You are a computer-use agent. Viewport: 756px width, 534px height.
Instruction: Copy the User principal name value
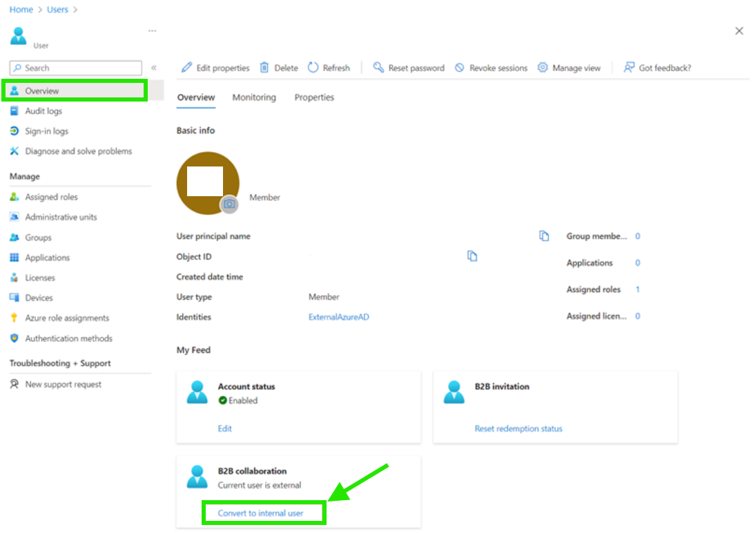click(x=544, y=236)
